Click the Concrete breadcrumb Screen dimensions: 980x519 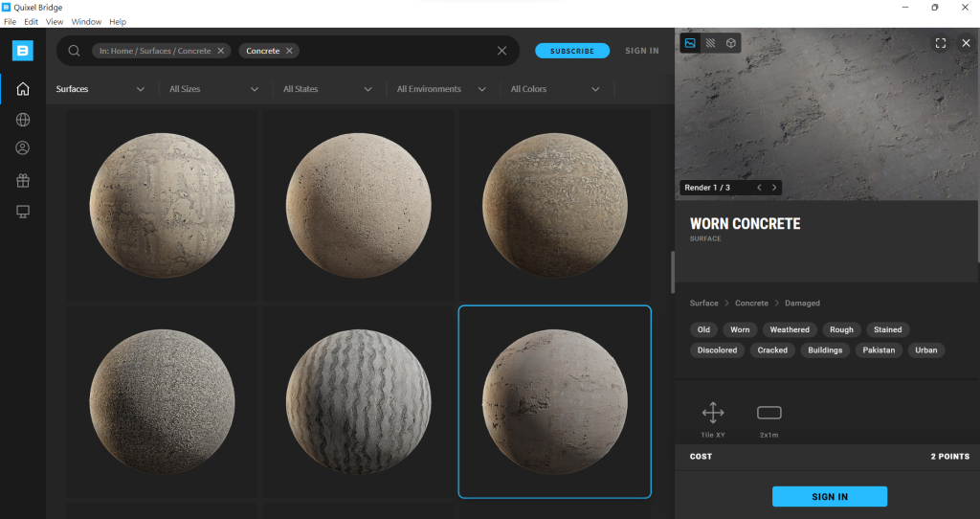pyautogui.click(x=751, y=303)
